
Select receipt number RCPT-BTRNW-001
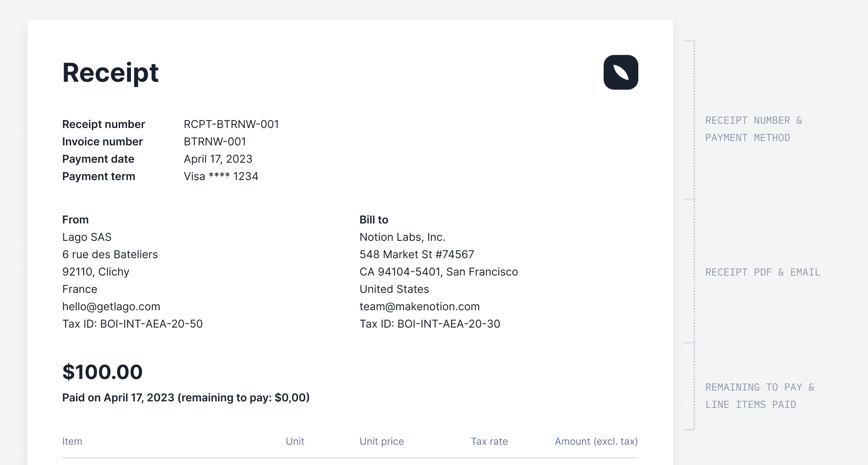point(231,124)
